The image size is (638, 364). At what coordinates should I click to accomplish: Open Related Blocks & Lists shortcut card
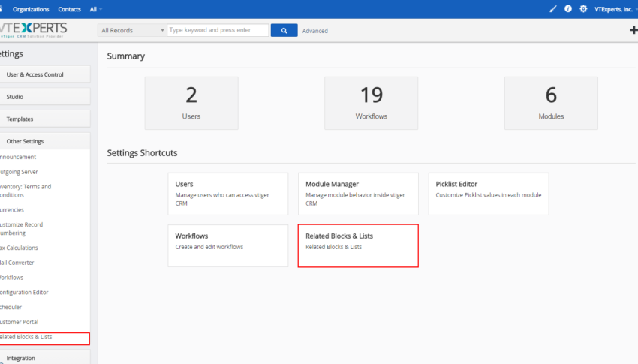(358, 245)
